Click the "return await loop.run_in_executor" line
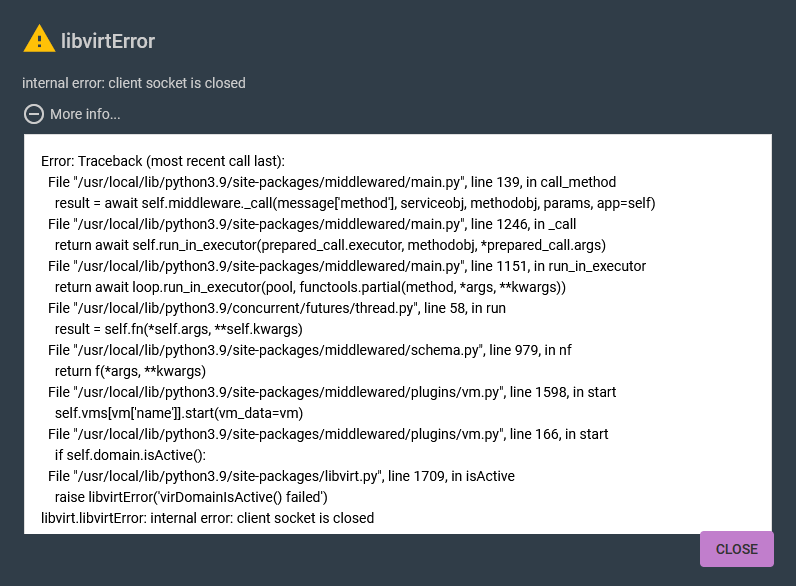The width and height of the screenshot is (796, 586). (x=310, y=287)
